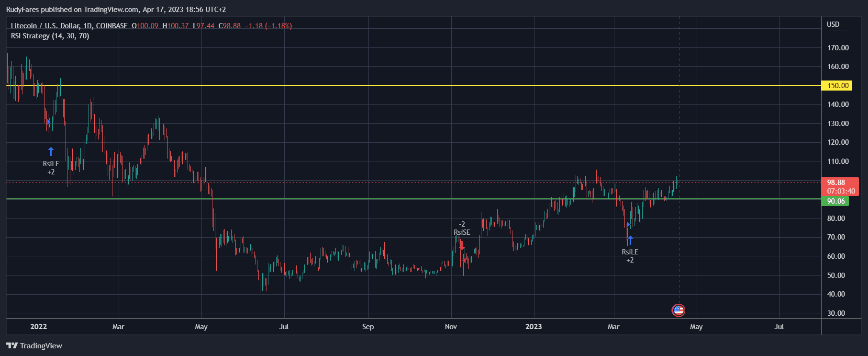Open the US flag economic event marker
Screen dimensions: 868x356
(x=678, y=310)
